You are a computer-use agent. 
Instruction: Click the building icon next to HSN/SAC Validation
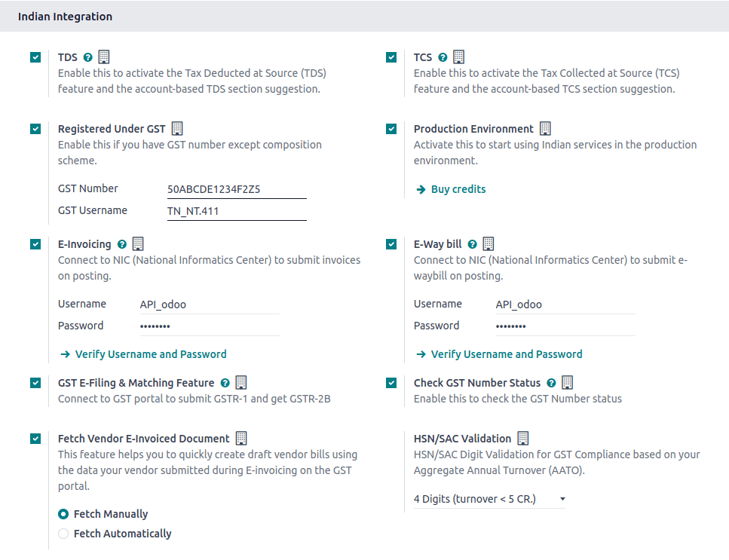pyautogui.click(x=522, y=438)
